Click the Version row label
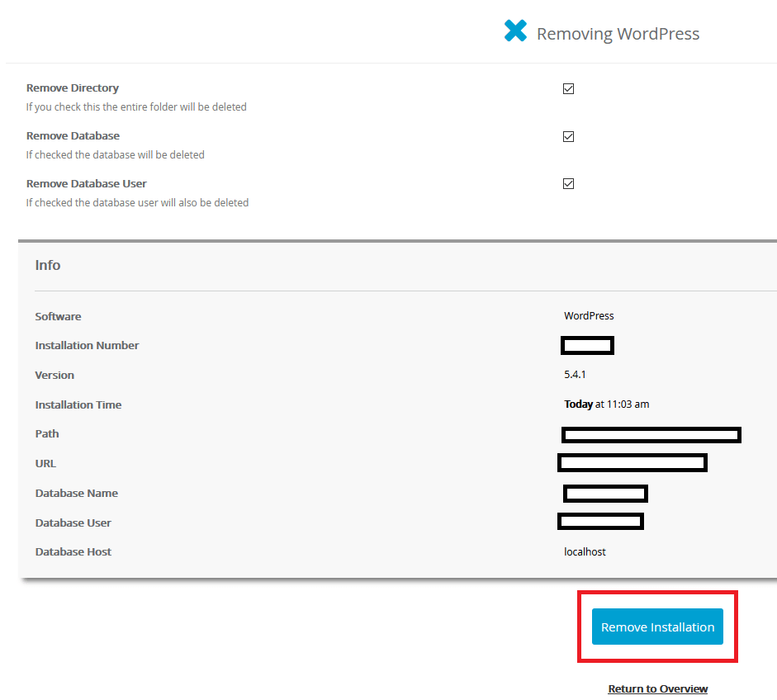Image resolution: width=777 pixels, height=700 pixels. click(54, 375)
